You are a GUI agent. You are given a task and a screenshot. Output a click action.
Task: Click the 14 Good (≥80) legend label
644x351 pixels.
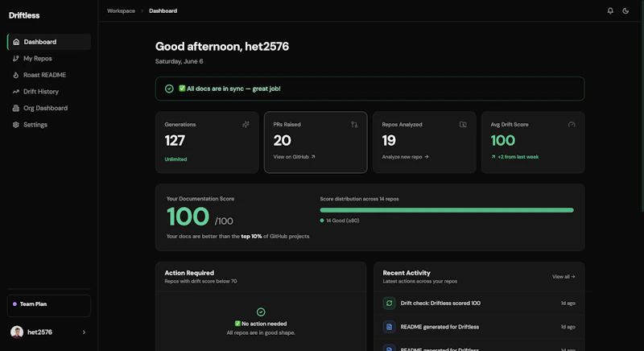click(x=343, y=221)
